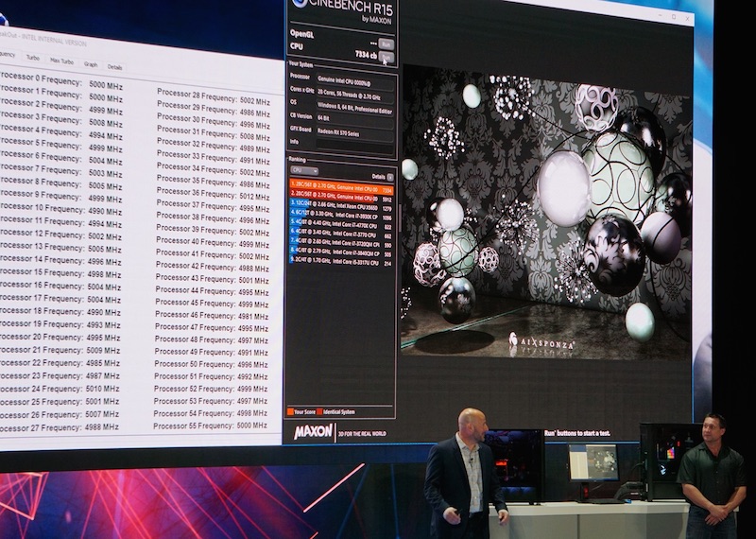Open the Max Turbo tab

coord(61,61)
